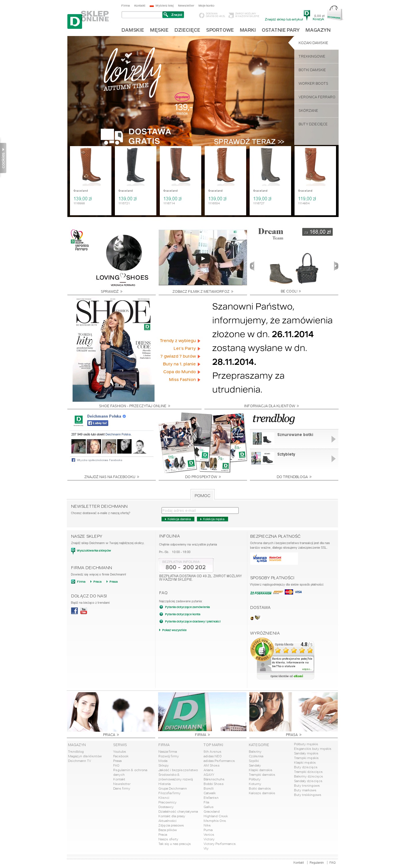Expand Sztyblety trendblog entry
This screenshot has width=410, height=868.
[x=333, y=458]
